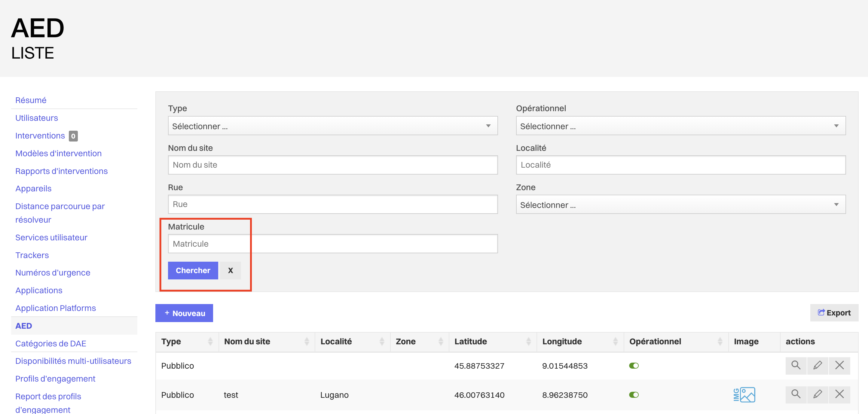
Task: Toggle Opérationnel switch in first row
Action: click(x=634, y=366)
